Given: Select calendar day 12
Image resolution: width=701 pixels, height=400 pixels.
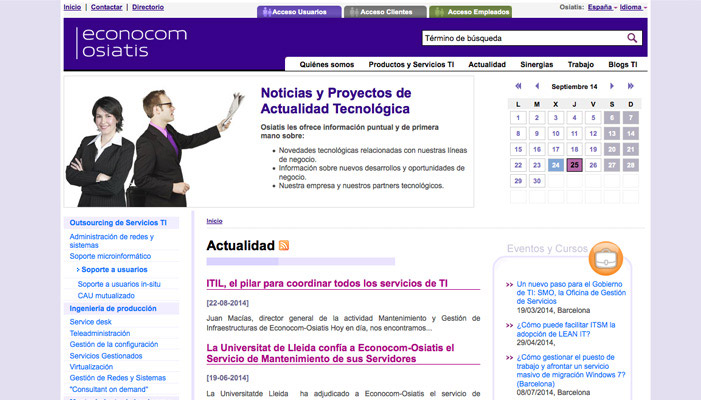Looking at the screenshot, I should (x=593, y=133).
